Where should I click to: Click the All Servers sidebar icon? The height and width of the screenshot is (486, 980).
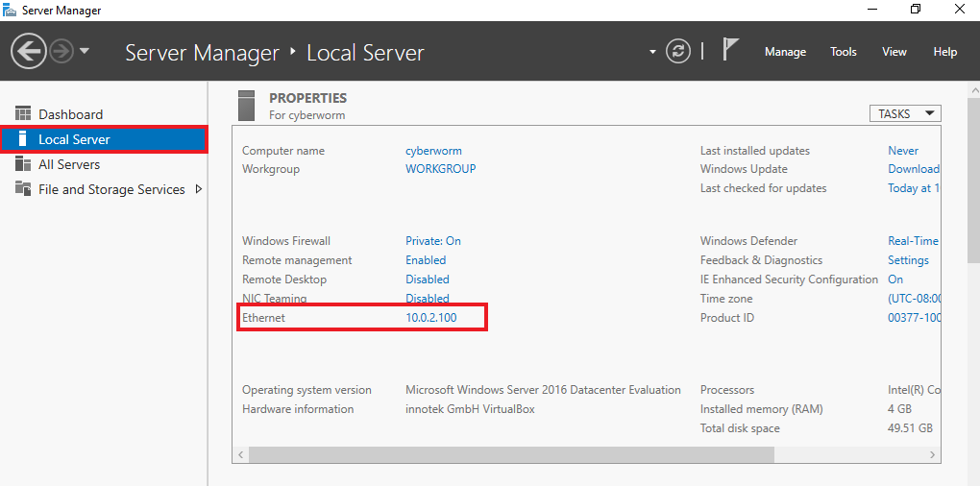click(22, 164)
